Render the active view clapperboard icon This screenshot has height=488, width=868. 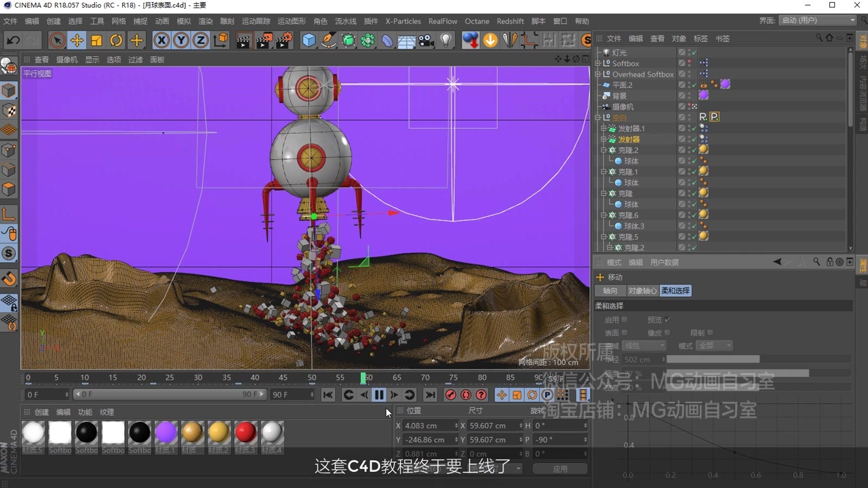[x=243, y=41]
